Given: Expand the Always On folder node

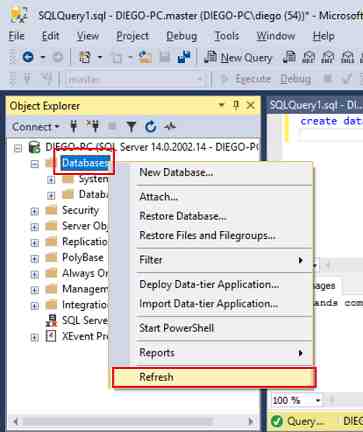Looking at the screenshot, I should 35,274.
